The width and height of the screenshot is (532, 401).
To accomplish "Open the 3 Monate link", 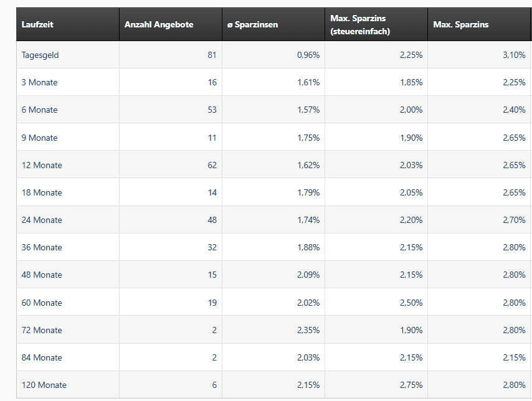I will [39, 82].
